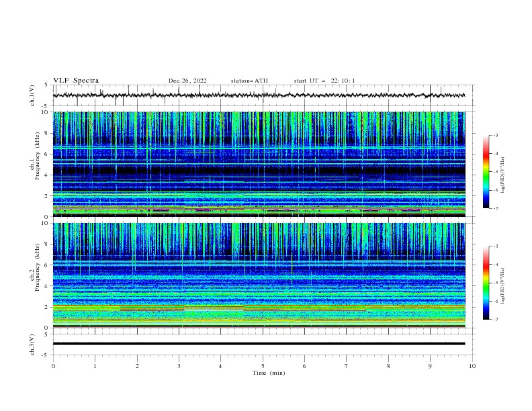The width and height of the screenshot is (532, 411).
Task: Click the log(PSD) label beside ch.2 color bar
Action: (x=503, y=286)
